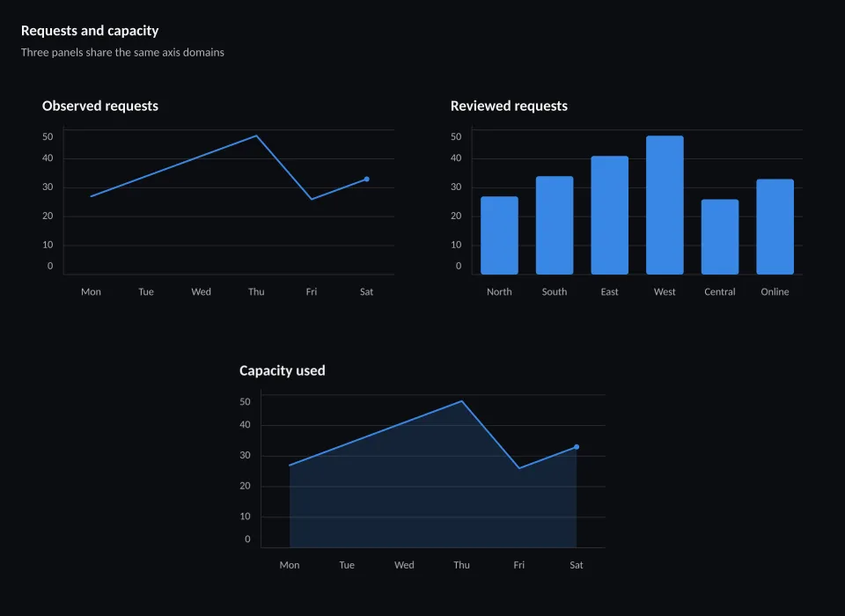Select the Sat end-point dot in Observed requests
Viewport: 845px width, 616px height.
click(x=366, y=179)
